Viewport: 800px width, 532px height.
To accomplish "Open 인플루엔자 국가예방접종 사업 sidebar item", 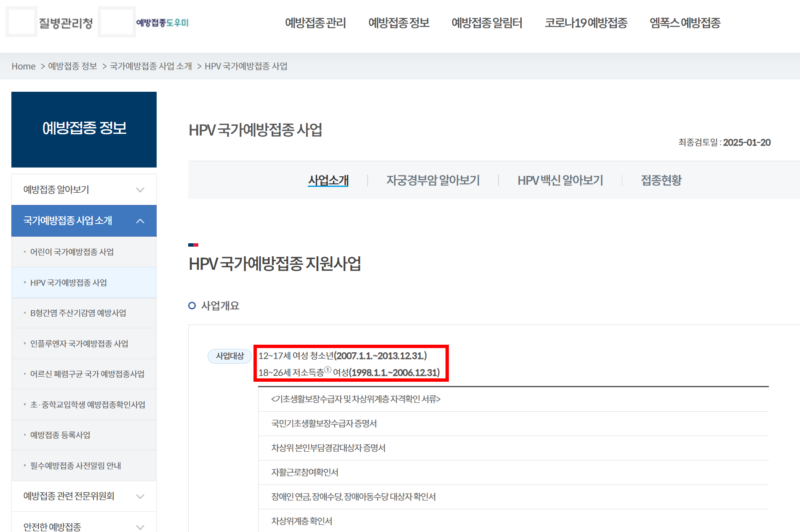I will (x=84, y=343).
